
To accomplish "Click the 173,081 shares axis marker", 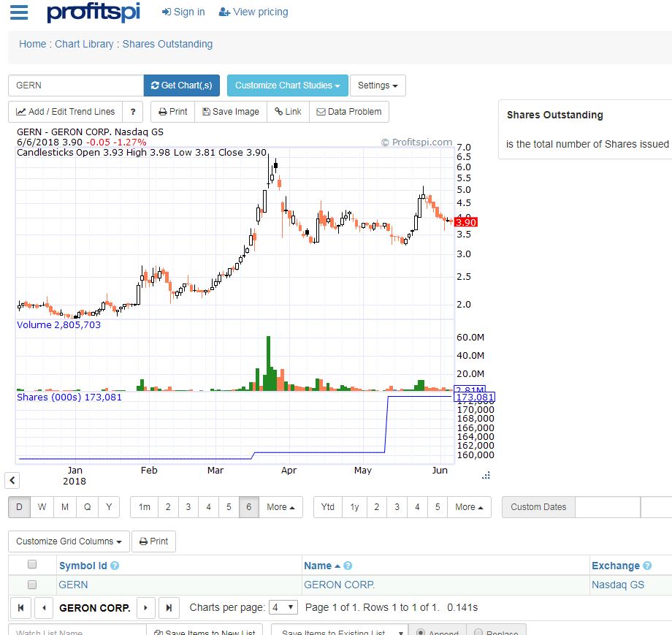I will pyautogui.click(x=475, y=397).
